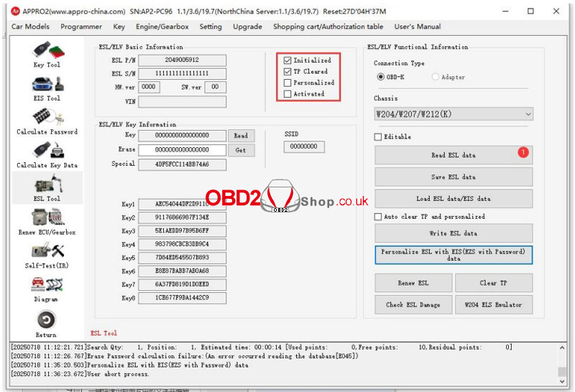
Task: Click the Key3 value field
Action: click(x=182, y=231)
